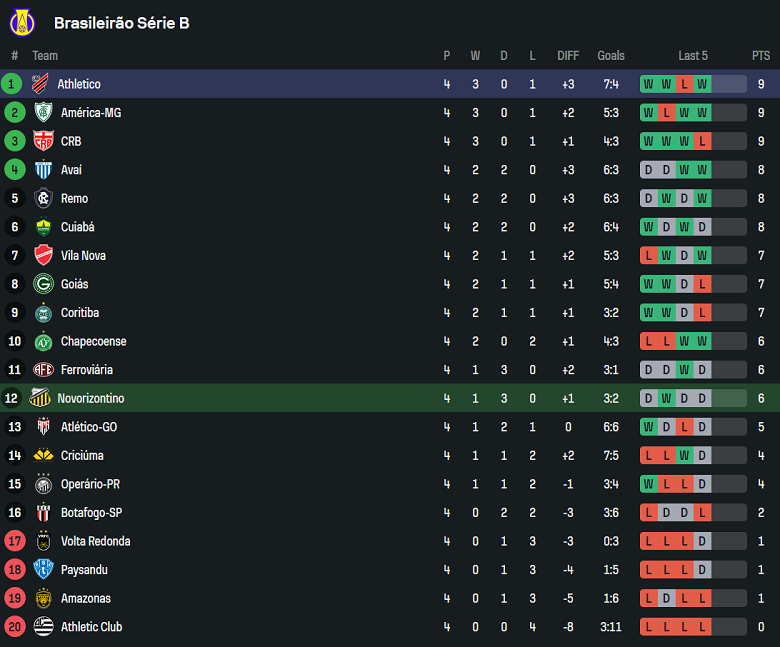Image resolution: width=780 pixels, height=647 pixels.
Task: Click the Goals column header
Action: point(610,56)
